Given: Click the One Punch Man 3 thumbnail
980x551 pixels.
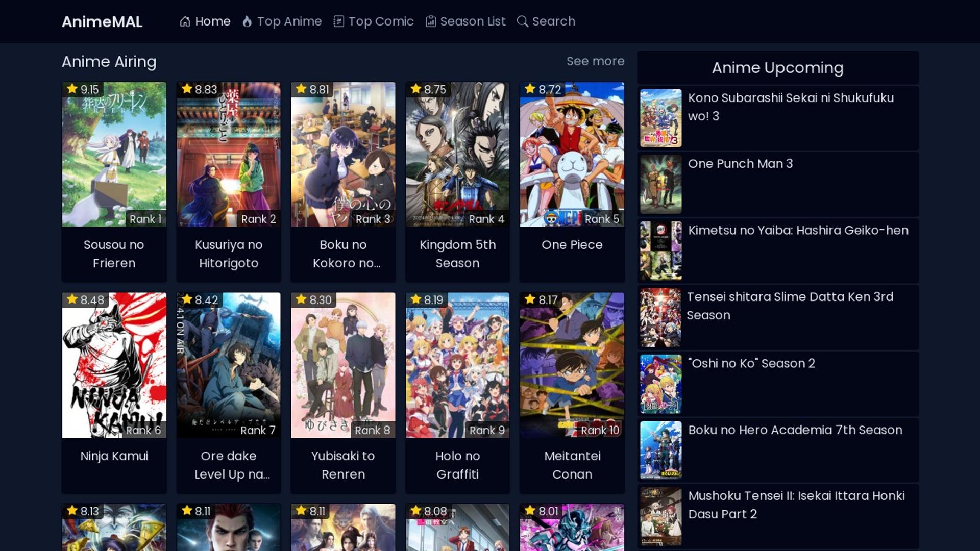Looking at the screenshot, I should pyautogui.click(x=660, y=185).
